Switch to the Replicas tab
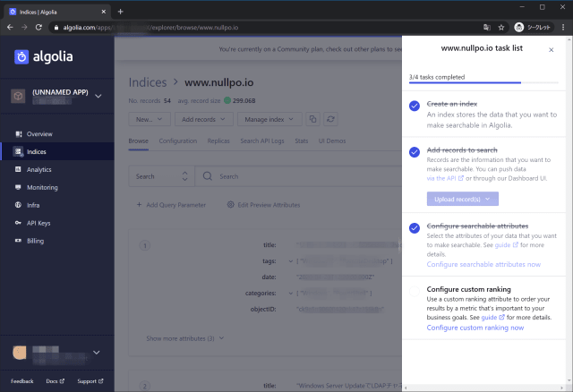573x392 pixels. pyautogui.click(x=218, y=141)
